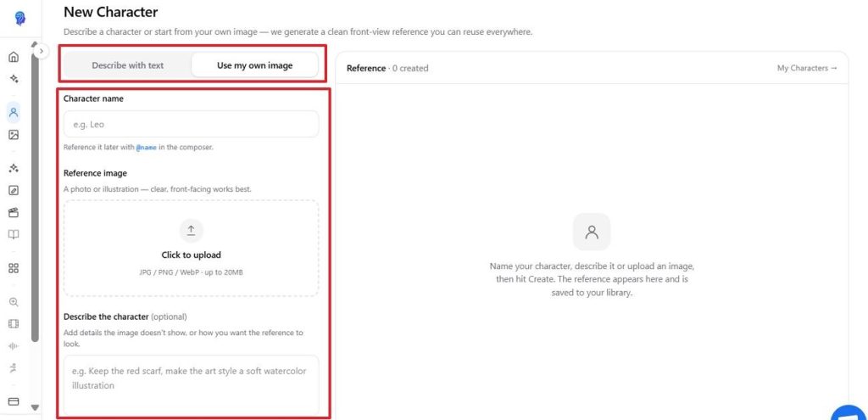The image size is (868, 420).
Task: Click the person placeholder icon in Reference panel
Action: (592, 232)
